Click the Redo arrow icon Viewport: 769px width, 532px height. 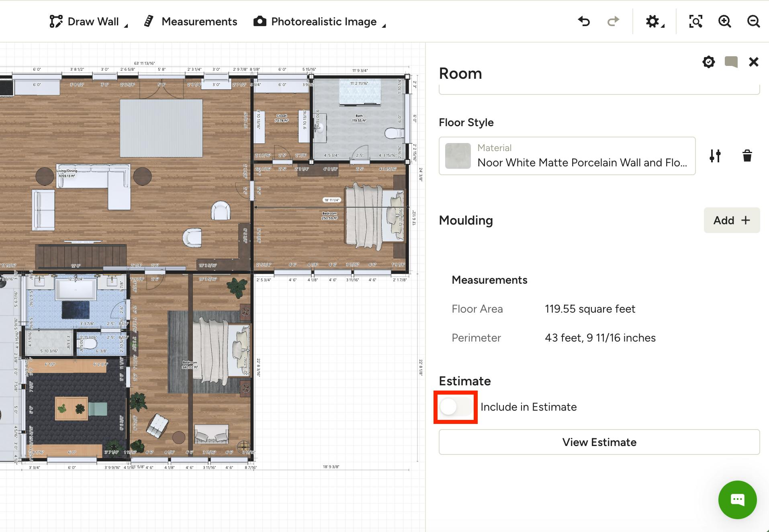(613, 21)
